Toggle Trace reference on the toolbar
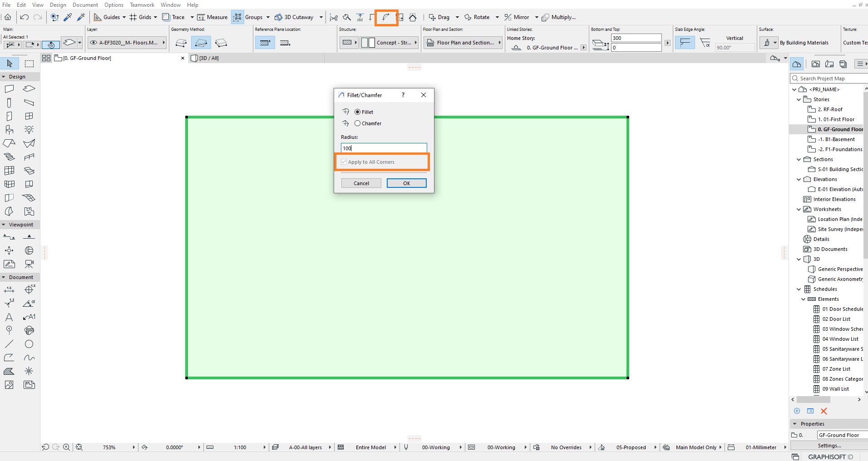The height and width of the screenshot is (461, 868). (x=173, y=17)
